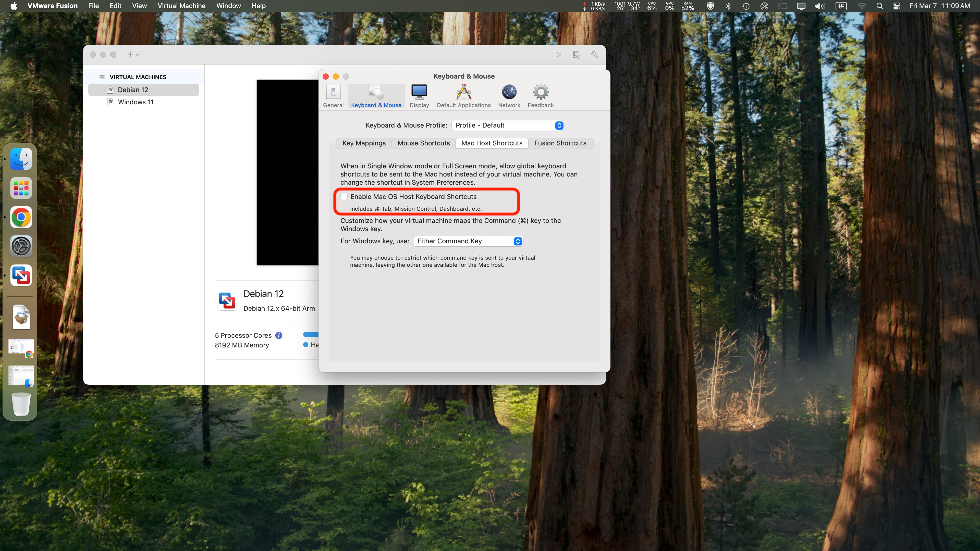Start the VM with the play button
980x551 pixels.
coord(558,55)
